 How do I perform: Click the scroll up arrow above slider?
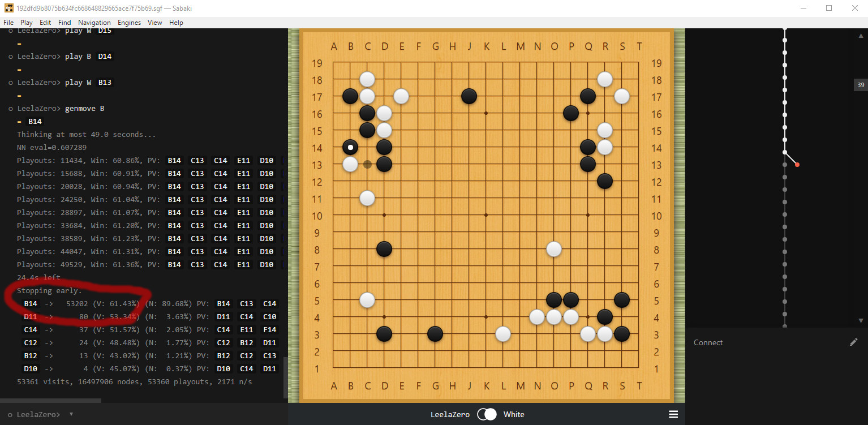click(x=860, y=36)
